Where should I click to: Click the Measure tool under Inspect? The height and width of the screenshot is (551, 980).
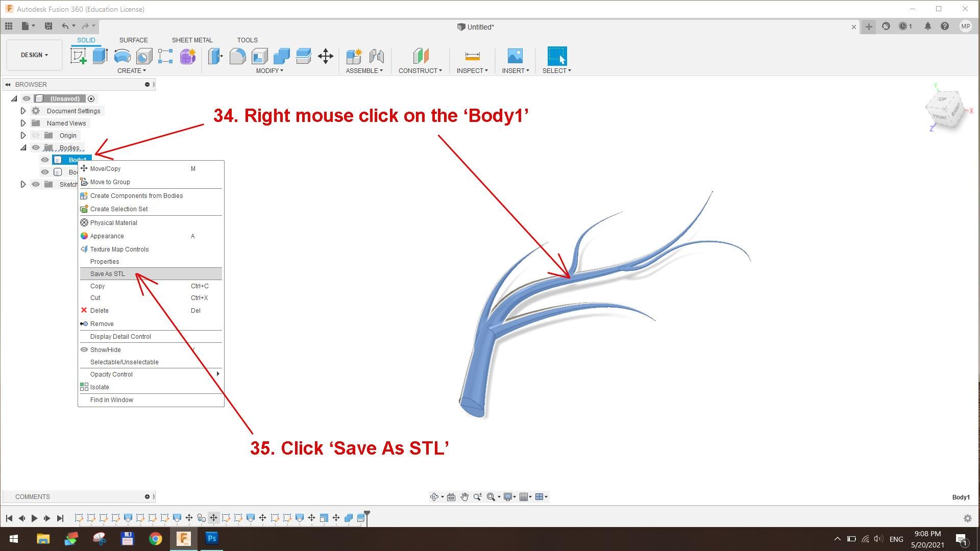pyautogui.click(x=472, y=56)
